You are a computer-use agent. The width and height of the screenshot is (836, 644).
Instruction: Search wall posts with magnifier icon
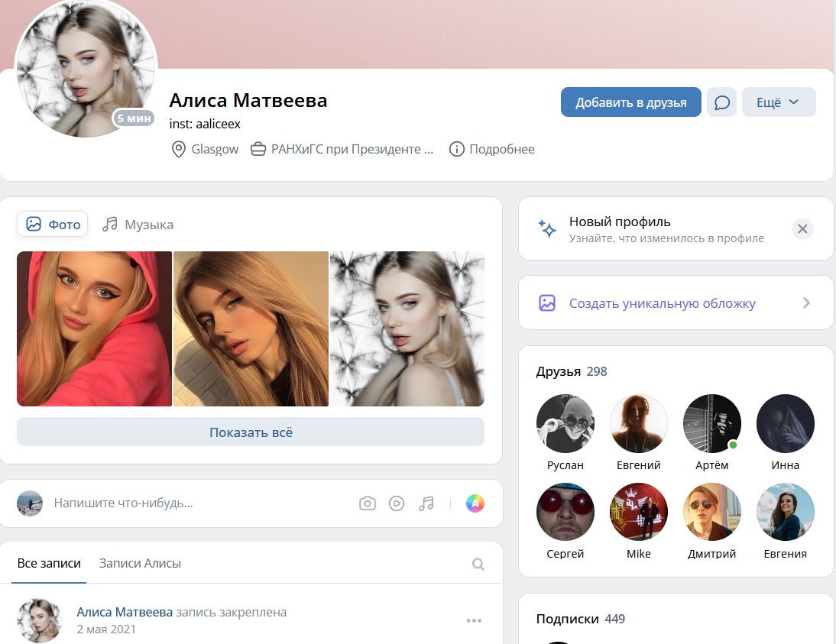[x=478, y=564]
